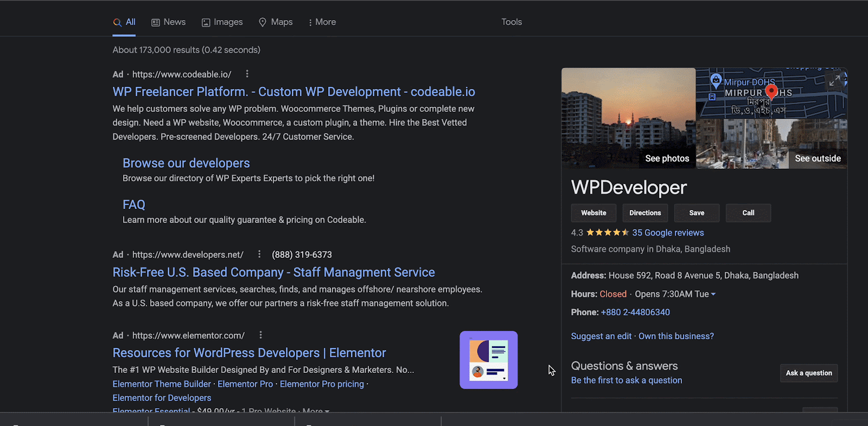Open Elementor for Developers link
The width and height of the screenshot is (868, 426).
point(162,398)
